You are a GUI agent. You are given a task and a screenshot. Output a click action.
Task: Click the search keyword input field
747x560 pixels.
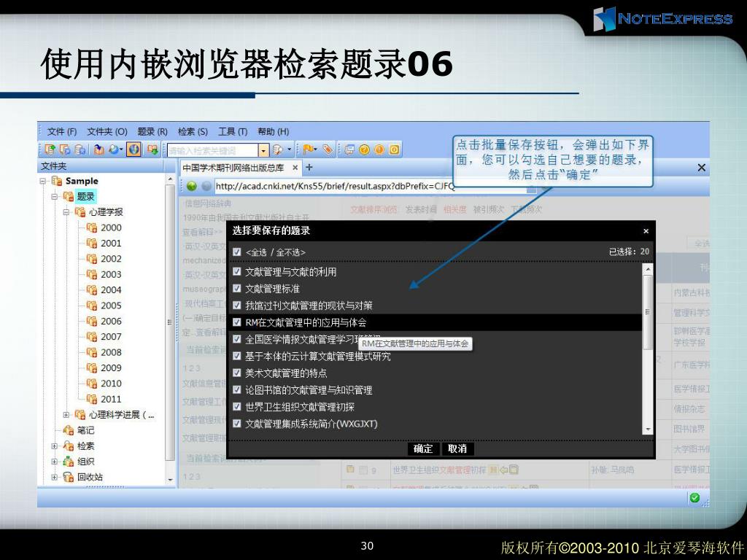click(213, 150)
